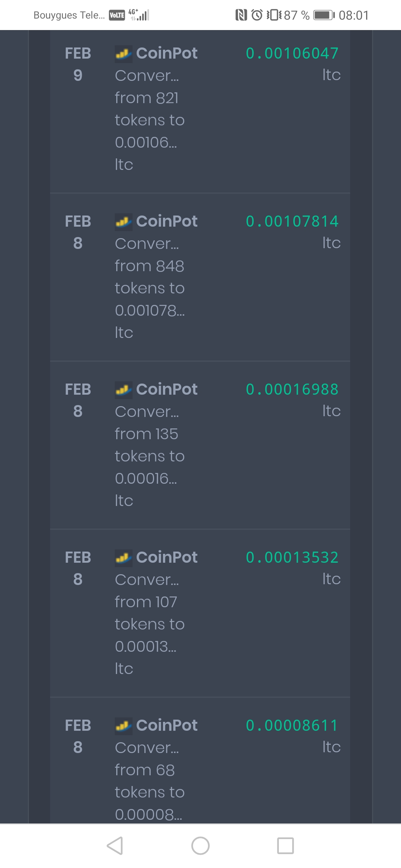Select the conversion from 107 tokens description
The image size is (401, 868).
150,624
